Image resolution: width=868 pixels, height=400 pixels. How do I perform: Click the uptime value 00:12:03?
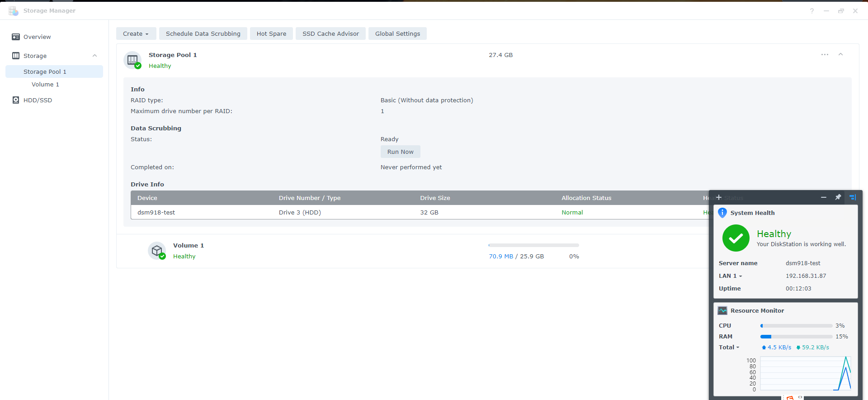click(798, 288)
